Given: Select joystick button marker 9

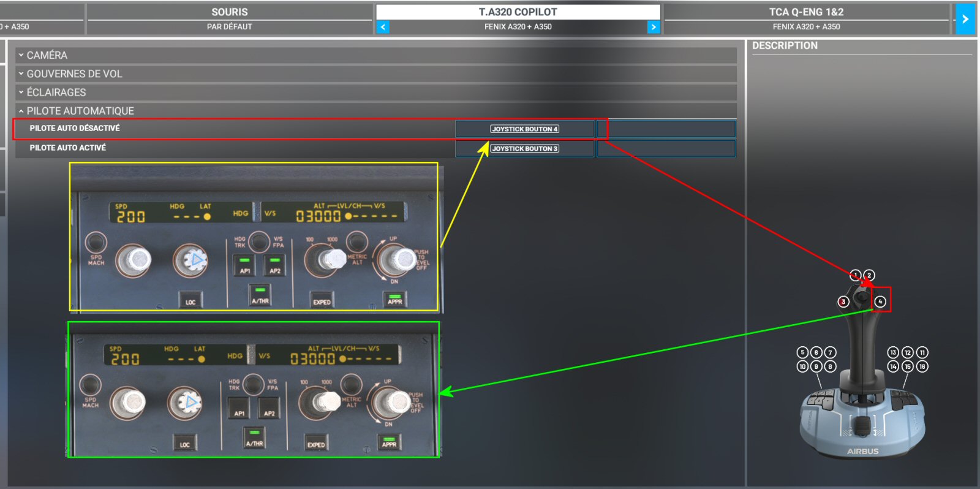Looking at the screenshot, I should coord(816,366).
